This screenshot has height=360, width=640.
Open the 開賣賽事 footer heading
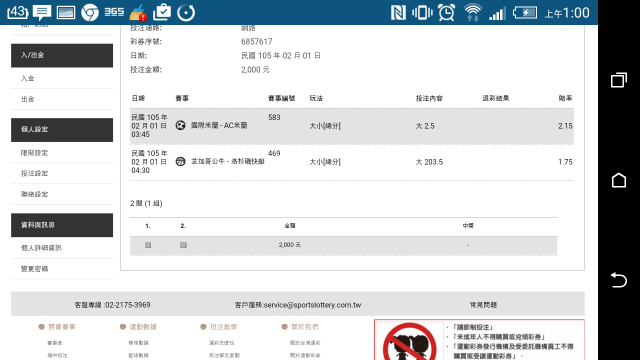point(62,327)
